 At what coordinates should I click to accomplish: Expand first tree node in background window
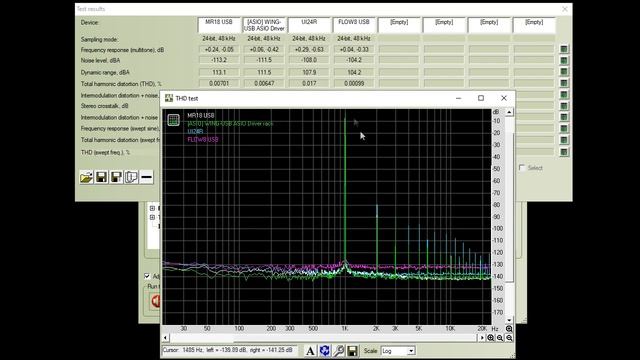[x=152, y=208]
